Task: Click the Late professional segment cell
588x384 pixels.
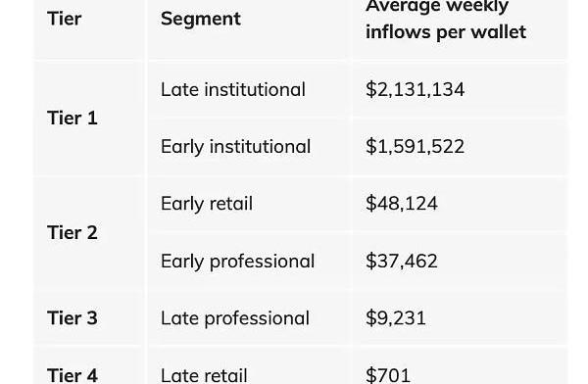Action: click(x=235, y=318)
